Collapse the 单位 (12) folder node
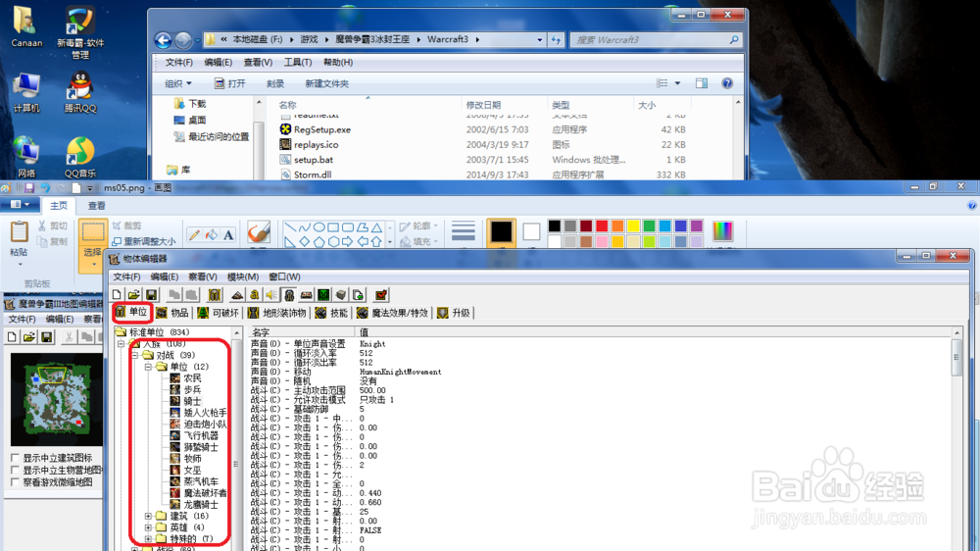The width and height of the screenshot is (980, 551). 148,367
